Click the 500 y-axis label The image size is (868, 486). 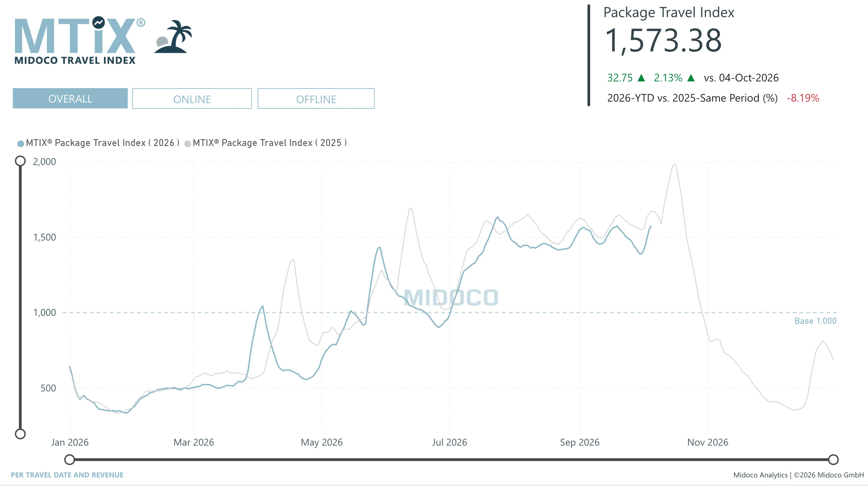click(x=48, y=388)
